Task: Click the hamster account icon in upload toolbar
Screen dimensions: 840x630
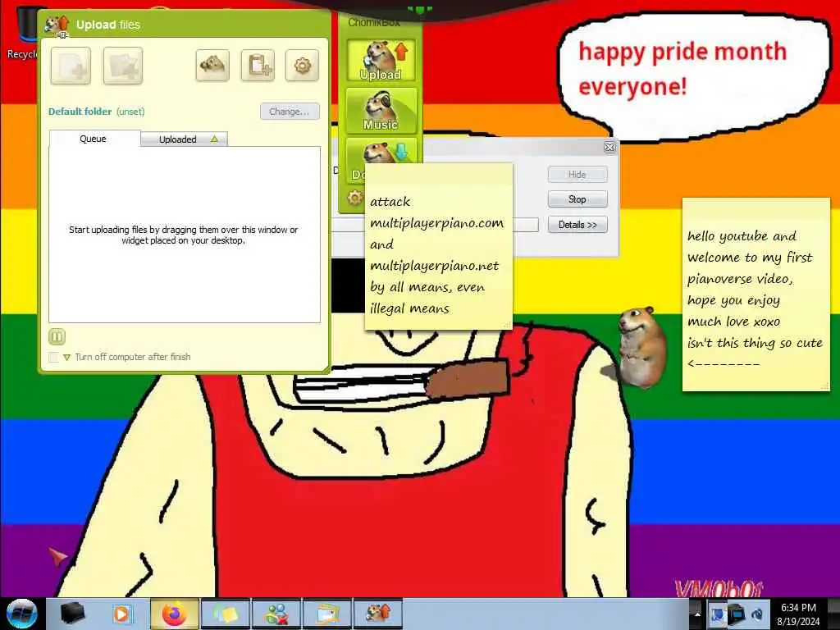Action: 212,66
